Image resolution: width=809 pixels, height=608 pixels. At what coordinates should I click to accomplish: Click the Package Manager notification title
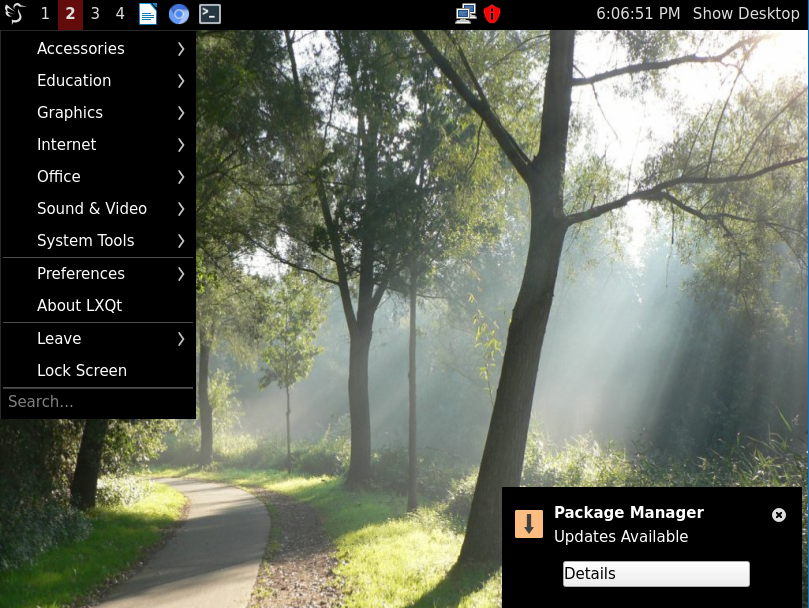628,513
